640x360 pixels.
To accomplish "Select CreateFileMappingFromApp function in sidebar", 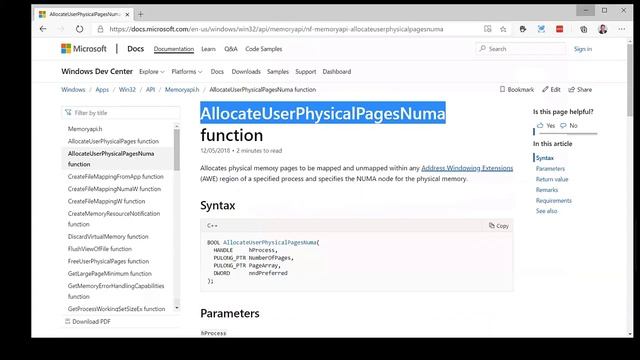I will tap(116, 177).
